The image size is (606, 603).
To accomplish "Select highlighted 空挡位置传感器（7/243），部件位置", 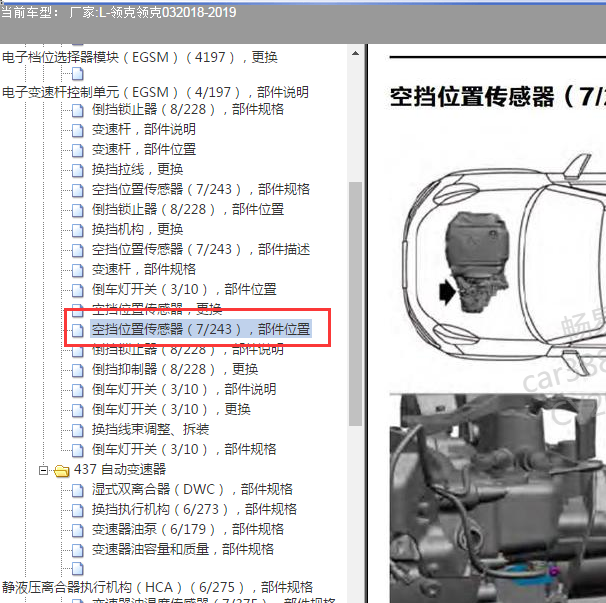I will coord(201,329).
